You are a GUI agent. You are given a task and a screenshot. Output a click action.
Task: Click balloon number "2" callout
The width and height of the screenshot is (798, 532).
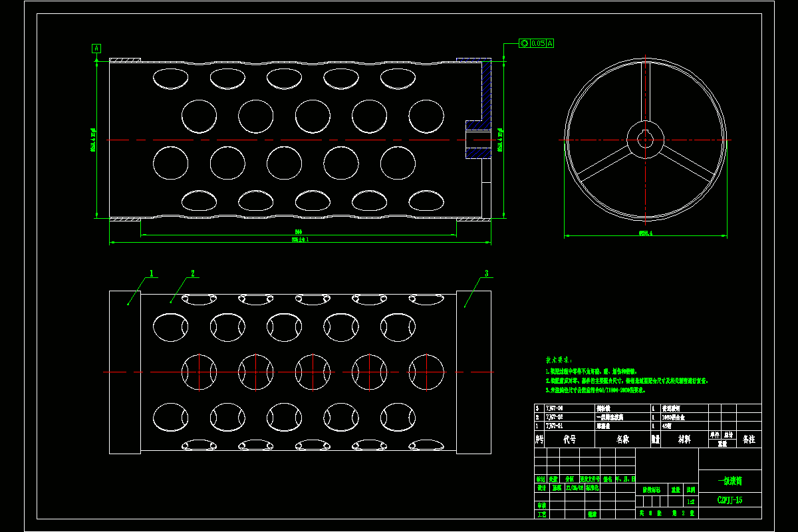click(x=192, y=273)
